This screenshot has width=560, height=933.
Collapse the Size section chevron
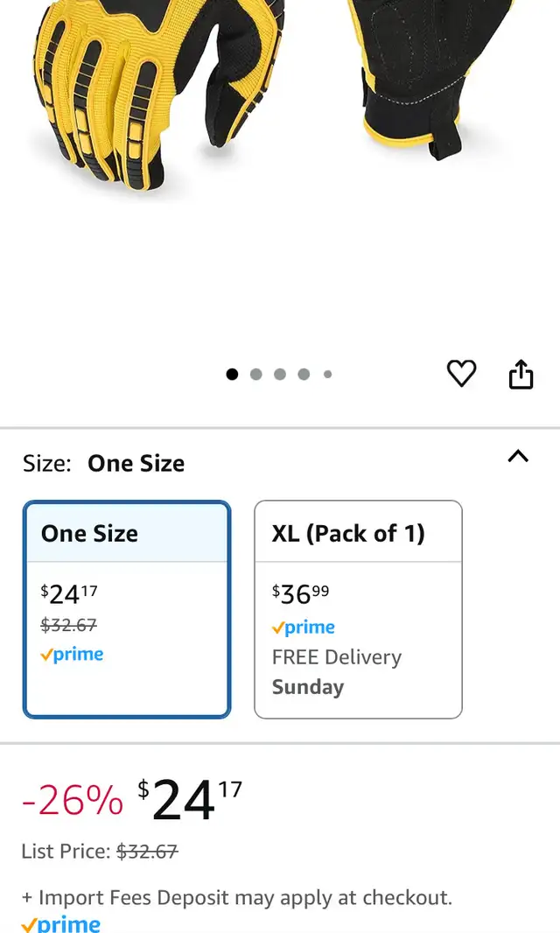(518, 456)
